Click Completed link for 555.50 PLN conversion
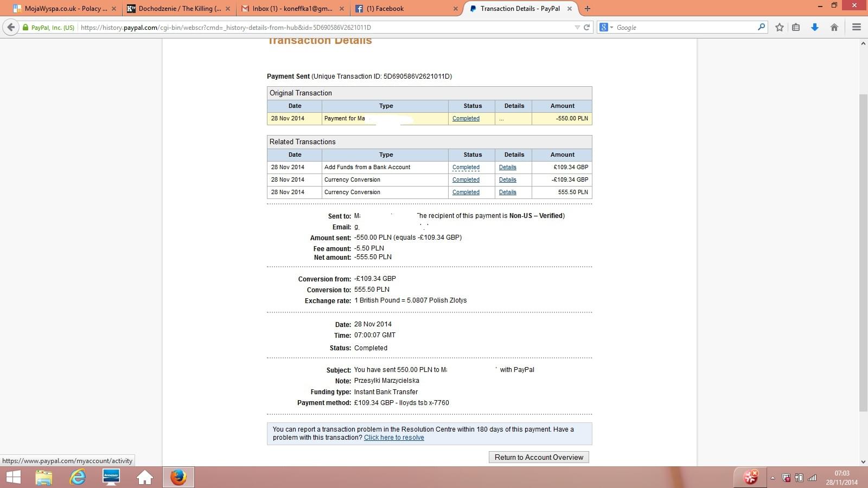 click(x=466, y=192)
